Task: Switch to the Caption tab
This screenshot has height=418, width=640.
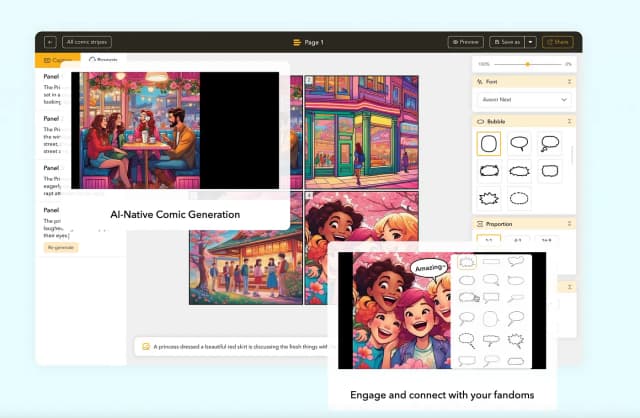Action: 58,61
